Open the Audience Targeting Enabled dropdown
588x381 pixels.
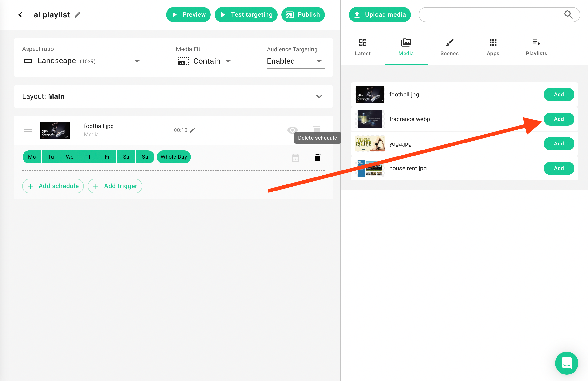(295, 61)
